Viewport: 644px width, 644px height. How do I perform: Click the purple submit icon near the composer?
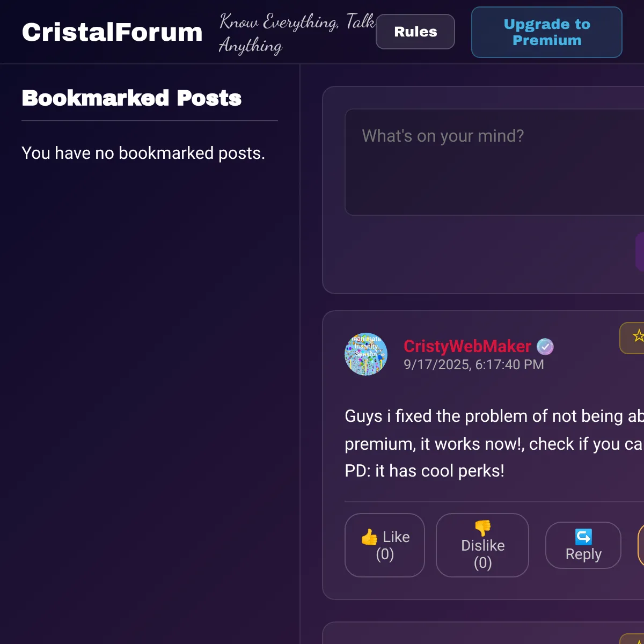pyautogui.click(x=640, y=251)
